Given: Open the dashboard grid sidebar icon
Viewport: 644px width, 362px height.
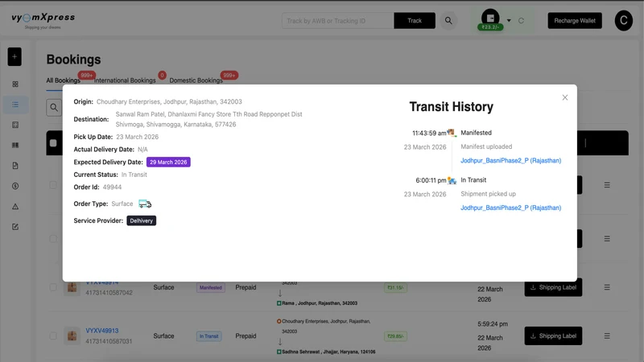Looking at the screenshot, I should (x=15, y=84).
